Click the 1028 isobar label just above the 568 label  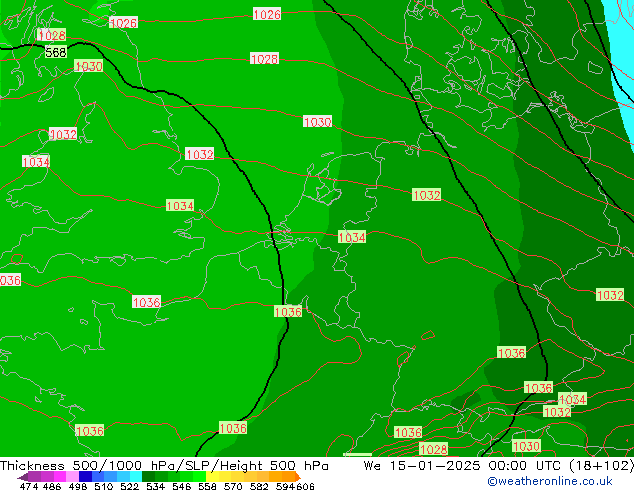[x=51, y=35]
